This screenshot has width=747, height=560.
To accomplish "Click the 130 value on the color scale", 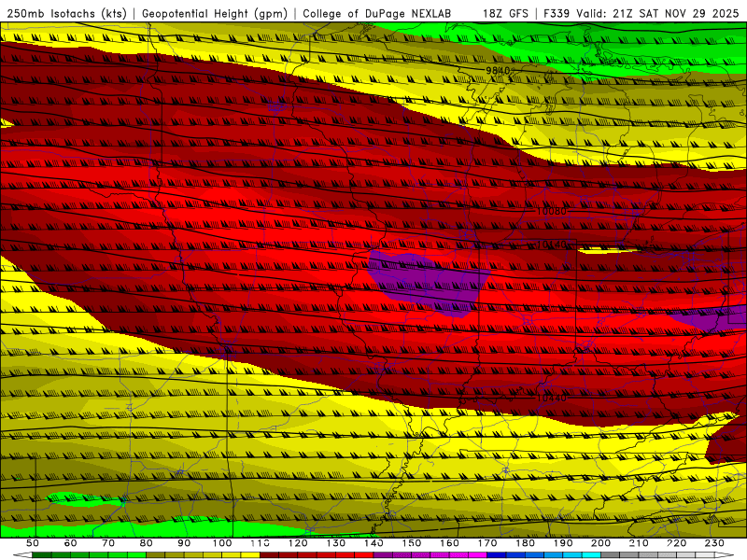I will (336, 543).
